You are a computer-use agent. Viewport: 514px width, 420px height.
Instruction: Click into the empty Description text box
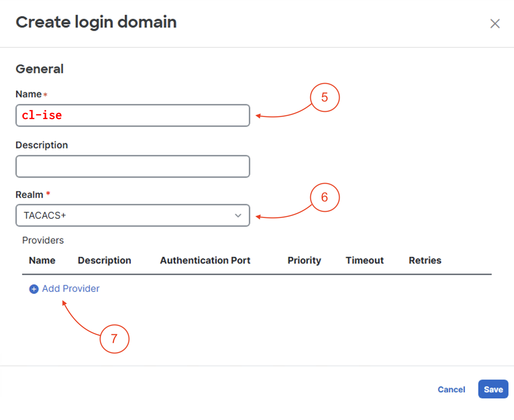(x=133, y=166)
